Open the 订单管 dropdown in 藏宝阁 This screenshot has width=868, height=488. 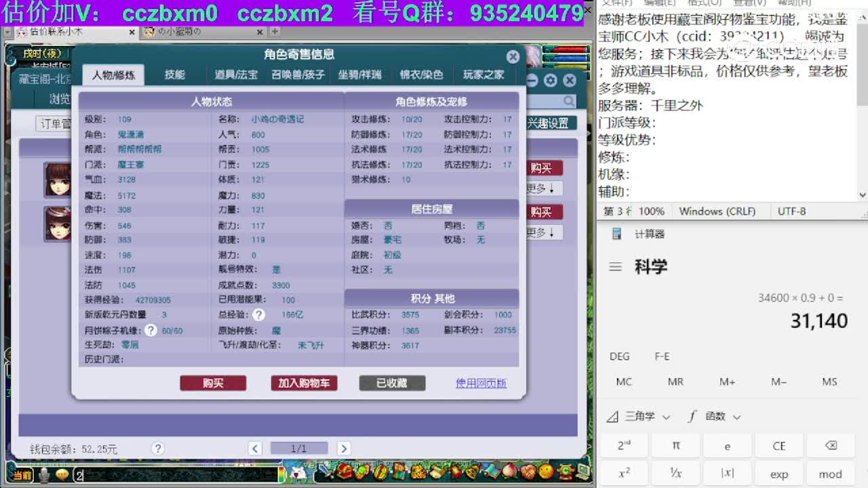54,124
